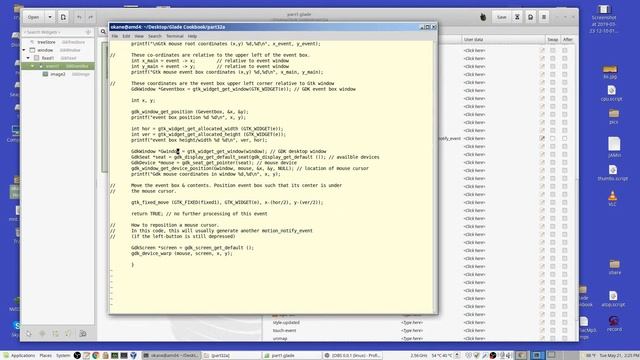Click the undo arrow in Glade toolbar
The height and width of the screenshot is (360, 640).
[79, 17]
